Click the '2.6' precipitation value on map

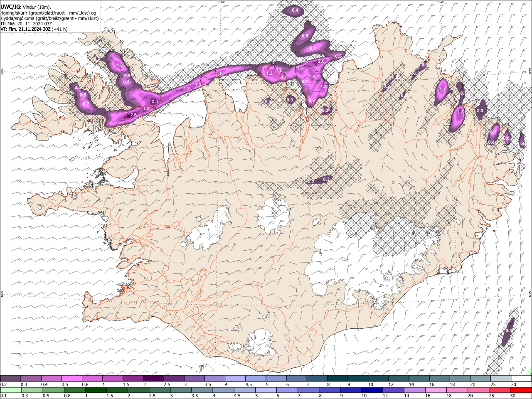[x=133, y=115]
